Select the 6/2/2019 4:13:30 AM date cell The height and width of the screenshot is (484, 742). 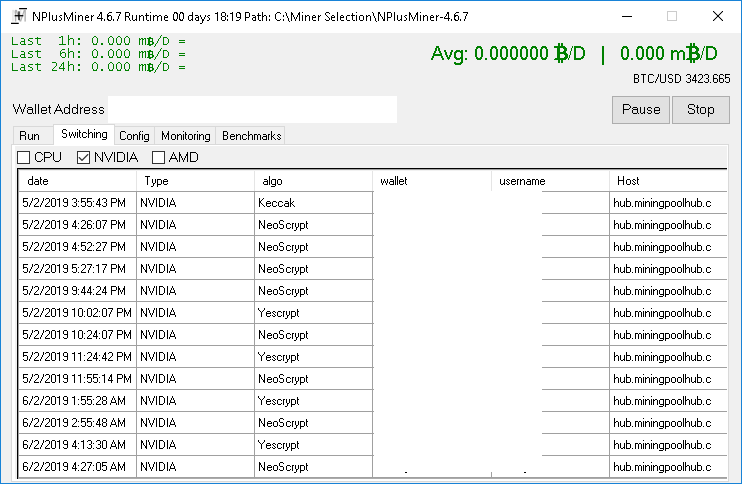click(x=78, y=445)
